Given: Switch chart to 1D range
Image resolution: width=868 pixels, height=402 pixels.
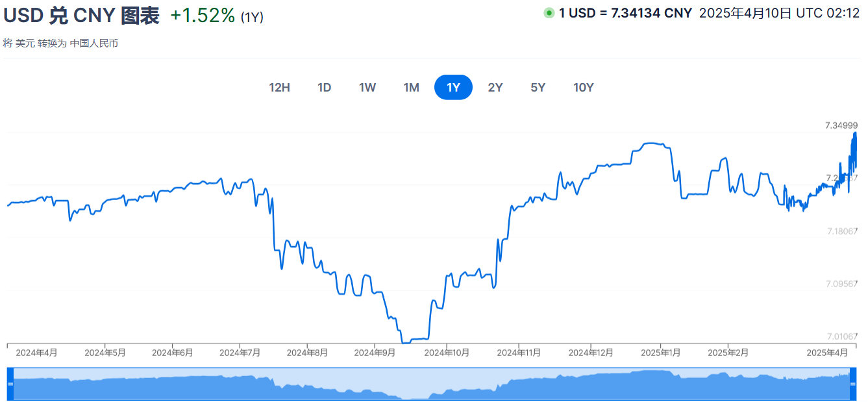Looking at the screenshot, I should click(x=325, y=88).
